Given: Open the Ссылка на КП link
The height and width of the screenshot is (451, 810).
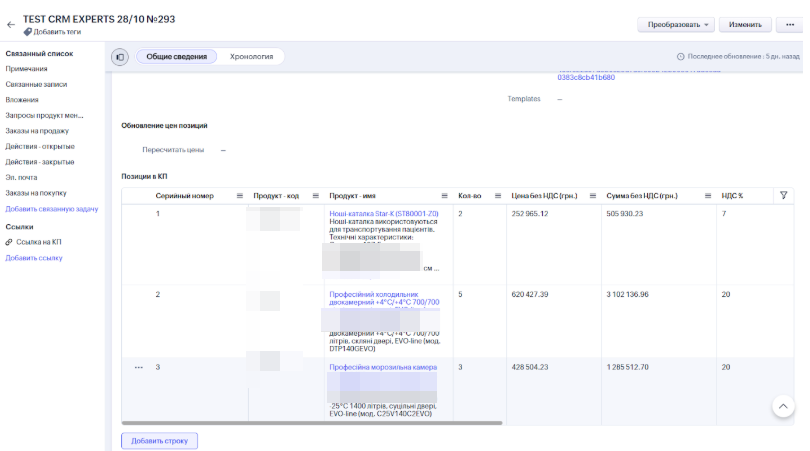Looking at the screenshot, I should click(x=39, y=242).
